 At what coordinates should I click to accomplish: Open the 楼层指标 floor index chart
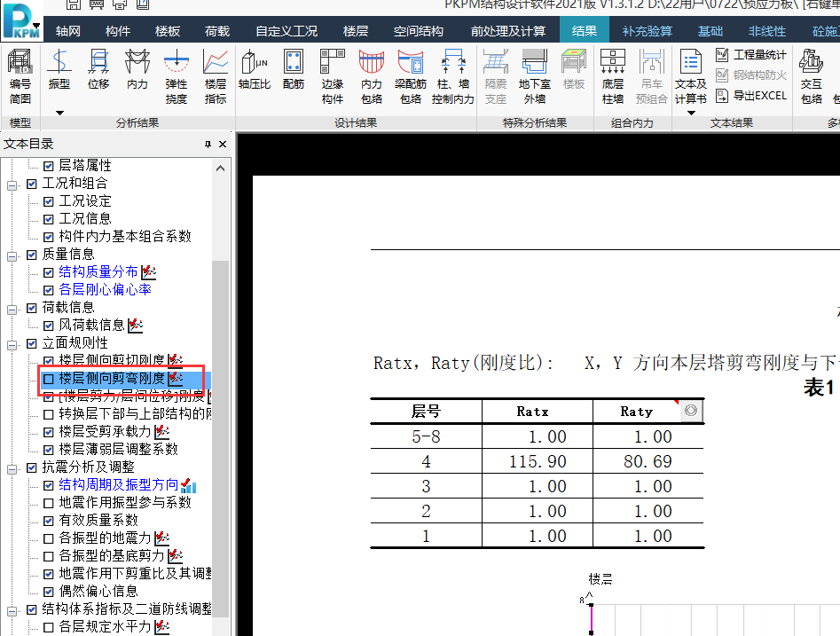tap(216, 76)
